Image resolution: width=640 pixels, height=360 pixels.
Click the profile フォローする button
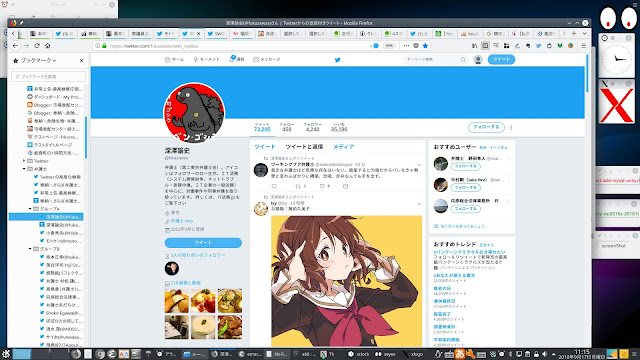[486, 127]
